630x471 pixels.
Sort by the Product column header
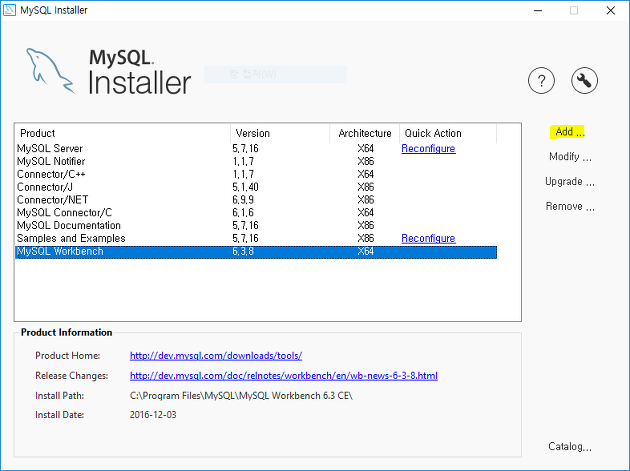(123, 133)
